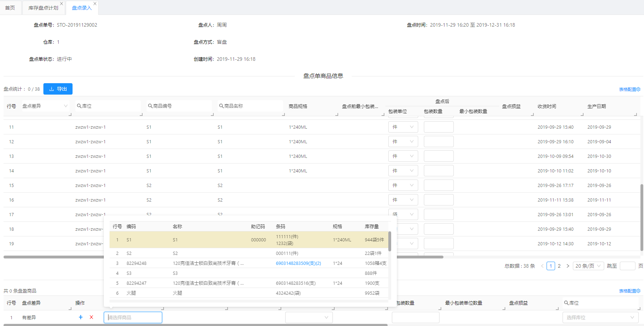The width and height of the screenshot is (644, 326).
Task: Close the 库存盘点计划 tab
Action: pos(62,4)
